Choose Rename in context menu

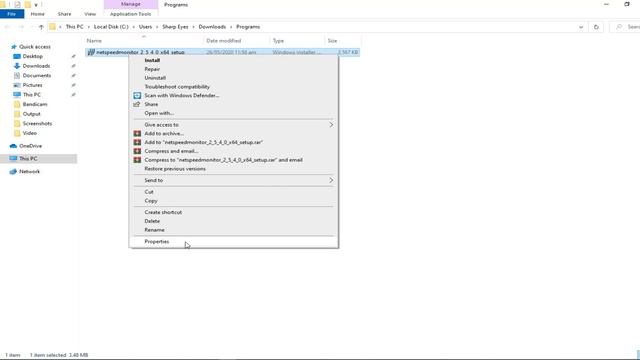(154, 230)
